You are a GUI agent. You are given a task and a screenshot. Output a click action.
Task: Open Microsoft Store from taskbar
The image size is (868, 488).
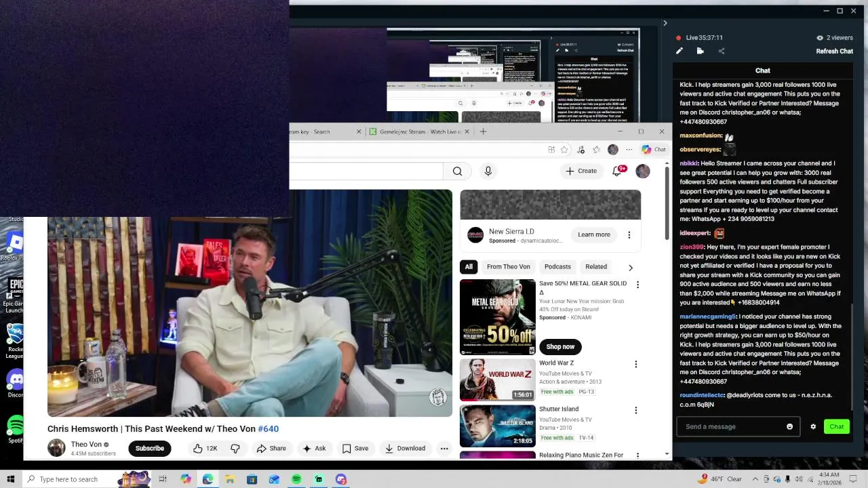252,479
